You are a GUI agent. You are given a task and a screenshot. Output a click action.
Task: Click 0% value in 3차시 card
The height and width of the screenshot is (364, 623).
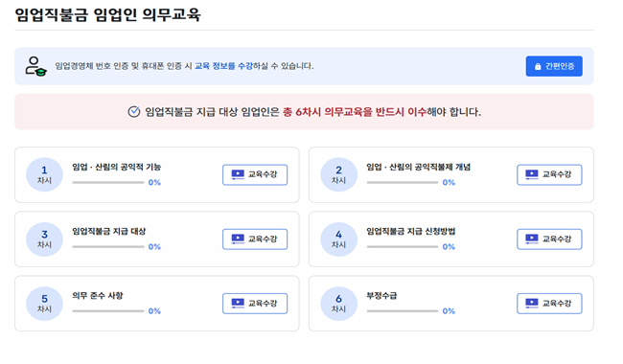pos(154,247)
